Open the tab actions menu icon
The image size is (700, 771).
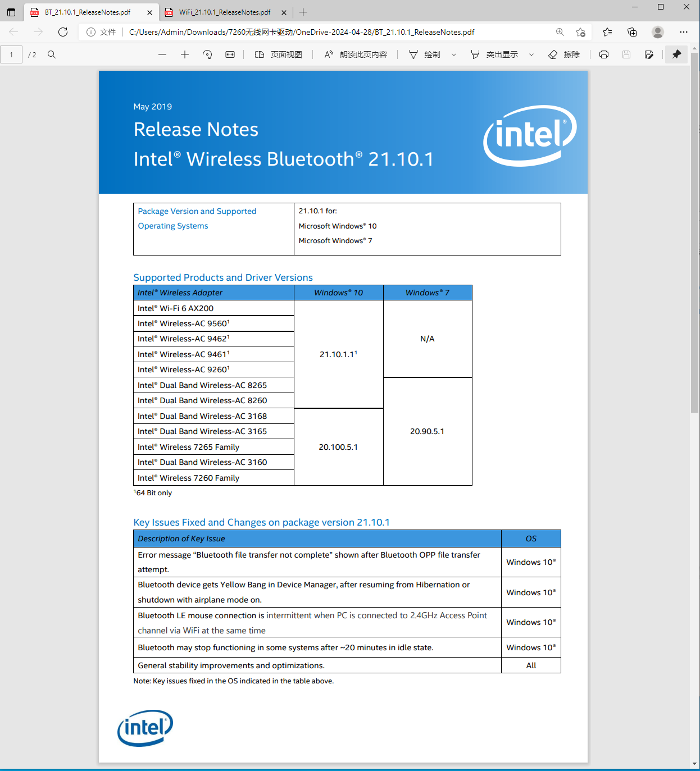[x=11, y=12]
